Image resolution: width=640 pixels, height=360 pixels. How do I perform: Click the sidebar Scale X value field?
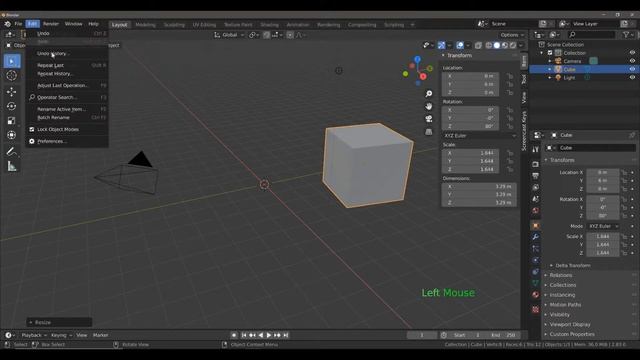(x=471, y=153)
